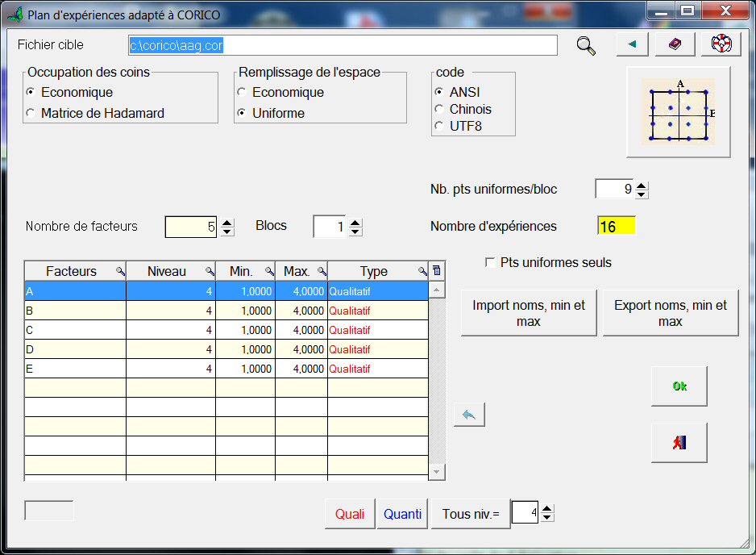This screenshot has width=756, height=555.
Task: Click the lifebuoy help icon
Action: (x=721, y=45)
